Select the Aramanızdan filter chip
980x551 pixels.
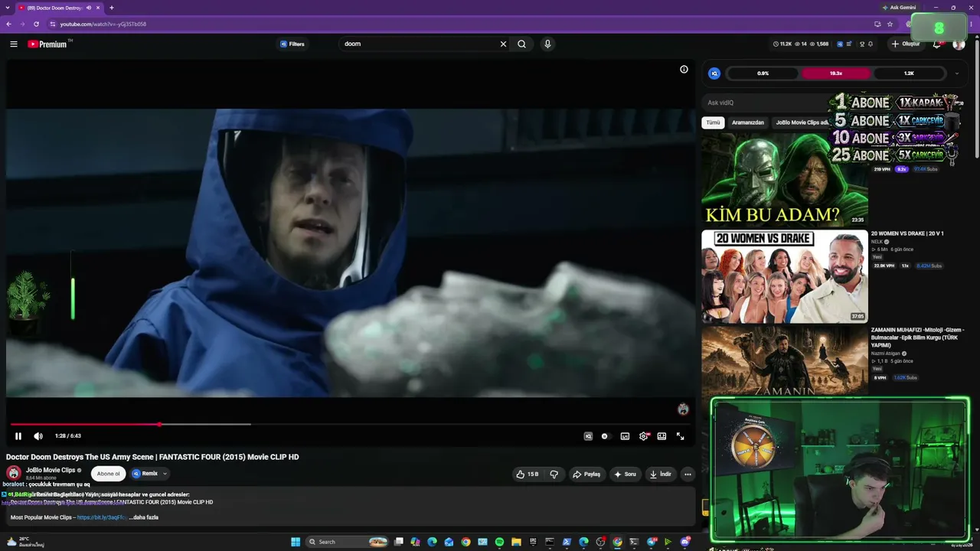coord(748,122)
